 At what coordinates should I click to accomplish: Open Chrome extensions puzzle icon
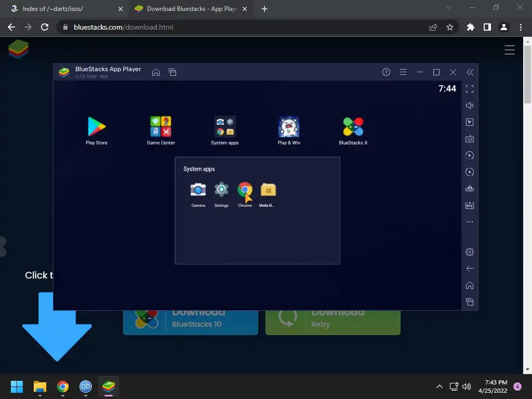(471, 27)
